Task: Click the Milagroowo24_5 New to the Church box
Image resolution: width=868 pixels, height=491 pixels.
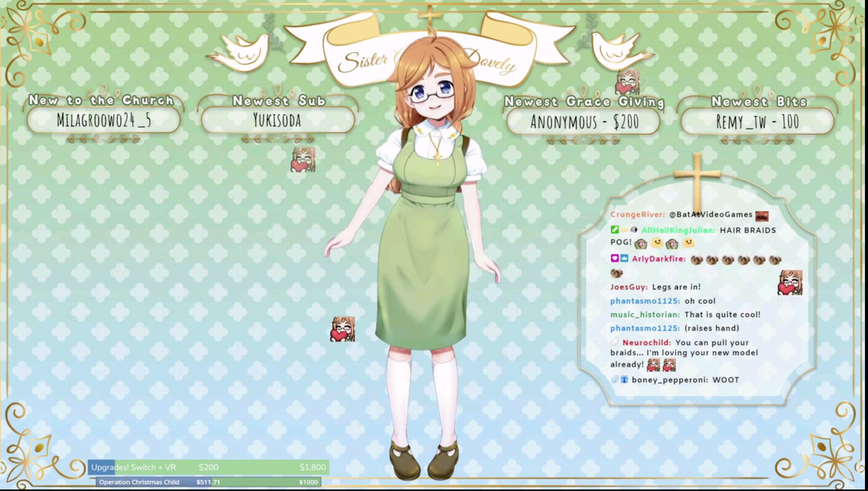Action: tap(104, 120)
